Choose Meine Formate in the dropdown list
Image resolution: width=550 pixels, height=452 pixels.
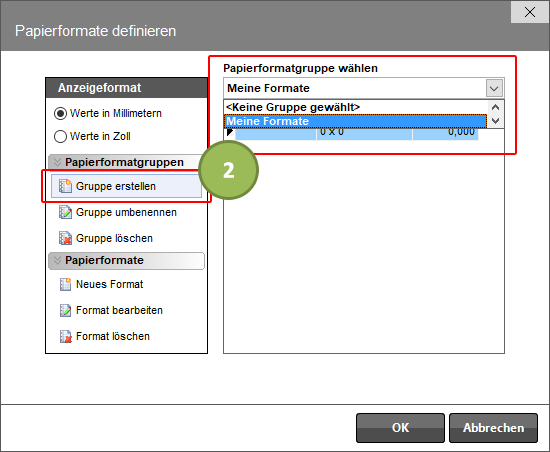tap(355, 121)
